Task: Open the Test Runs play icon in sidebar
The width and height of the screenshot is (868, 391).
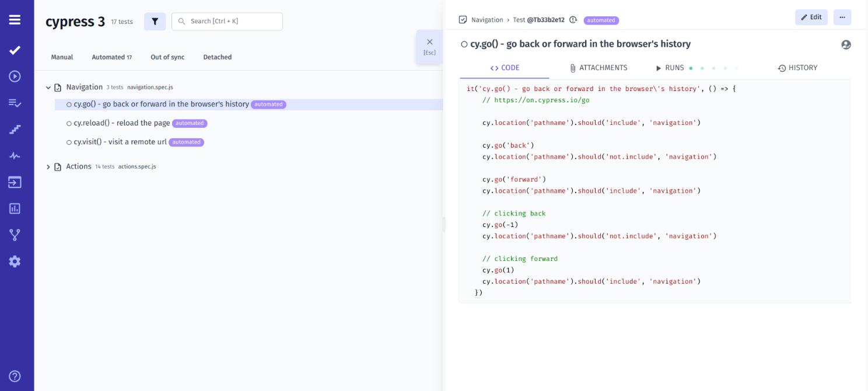Action: [x=15, y=76]
